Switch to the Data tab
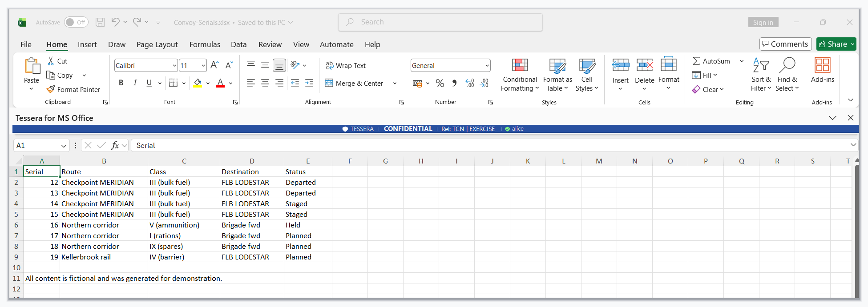Screen dimensions: 868x307 [238, 44]
